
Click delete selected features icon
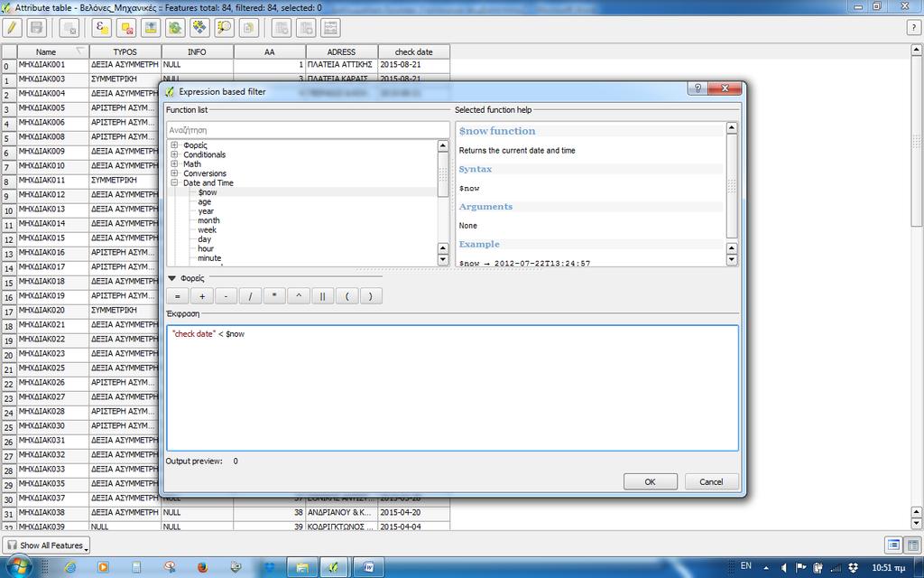point(70,28)
